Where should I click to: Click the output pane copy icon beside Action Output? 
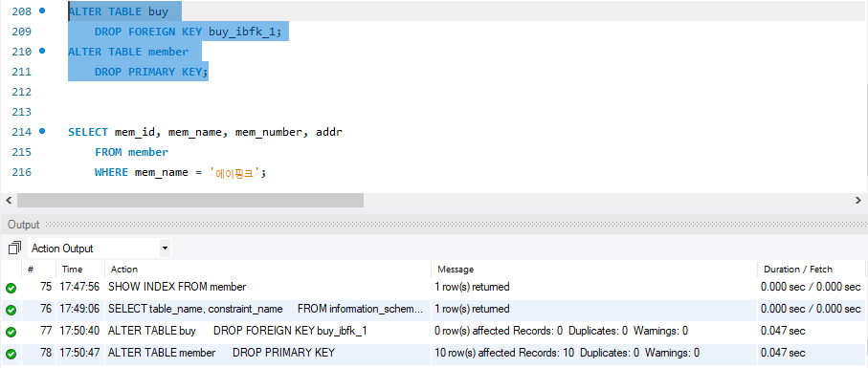click(15, 249)
